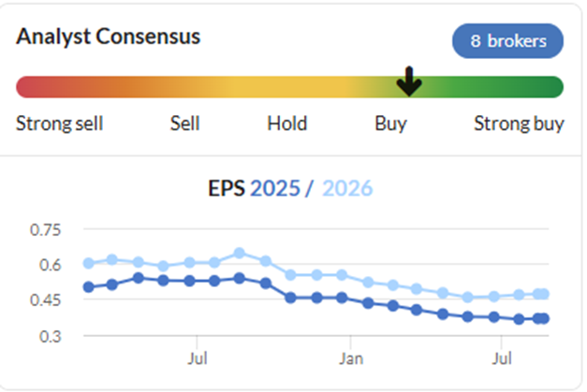Click the Analyst Consensus heading
Image resolution: width=587 pixels, height=392 pixels.
coord(109,36)
